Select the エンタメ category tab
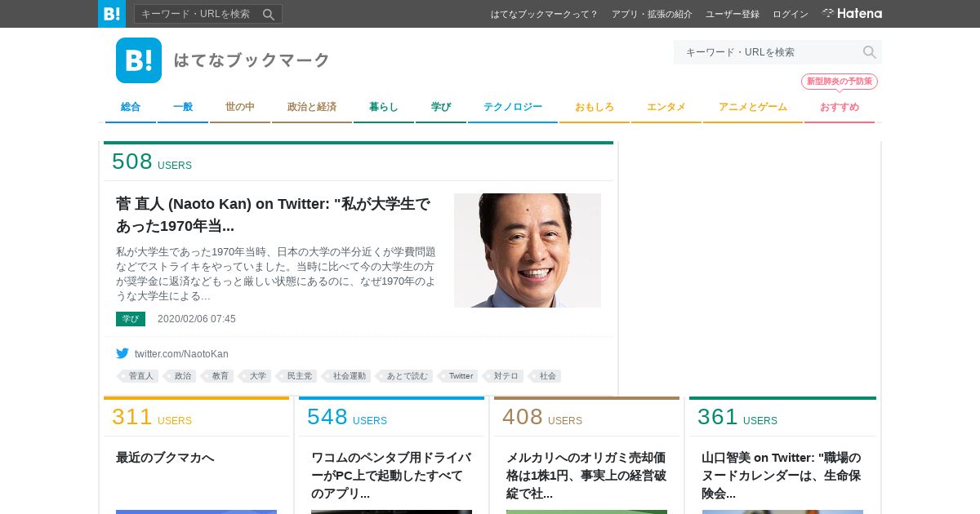 click(x=666, y=107)
